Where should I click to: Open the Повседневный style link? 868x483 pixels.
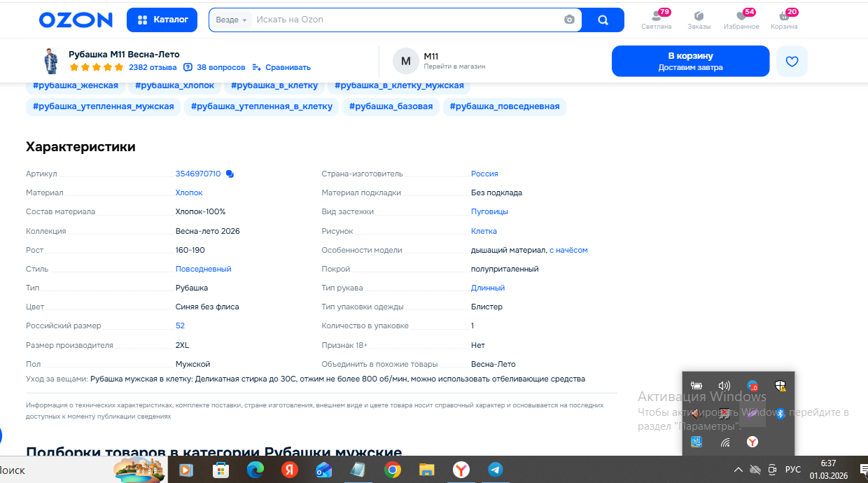pos(203,269)
